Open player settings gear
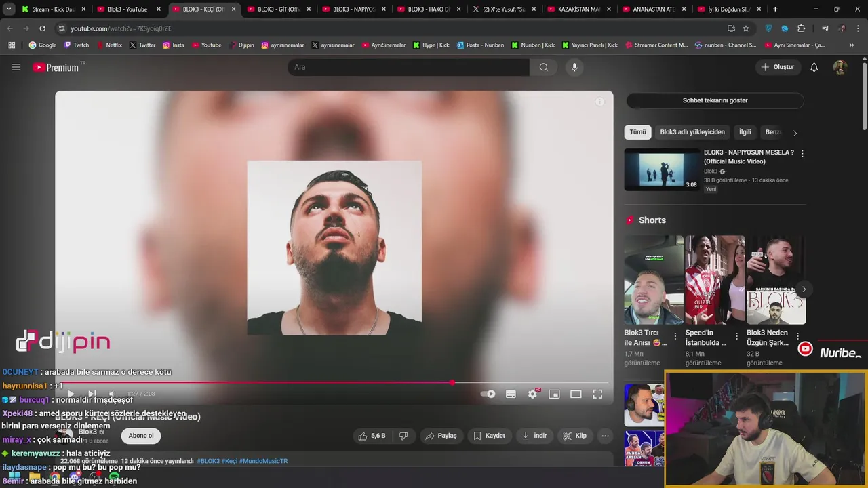 click(x=533, y=394)
